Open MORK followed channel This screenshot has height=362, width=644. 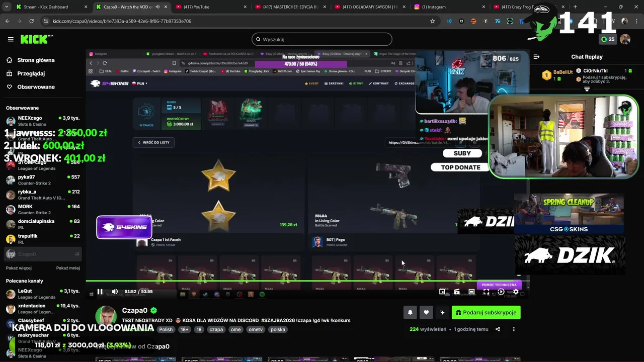point(43,210)
